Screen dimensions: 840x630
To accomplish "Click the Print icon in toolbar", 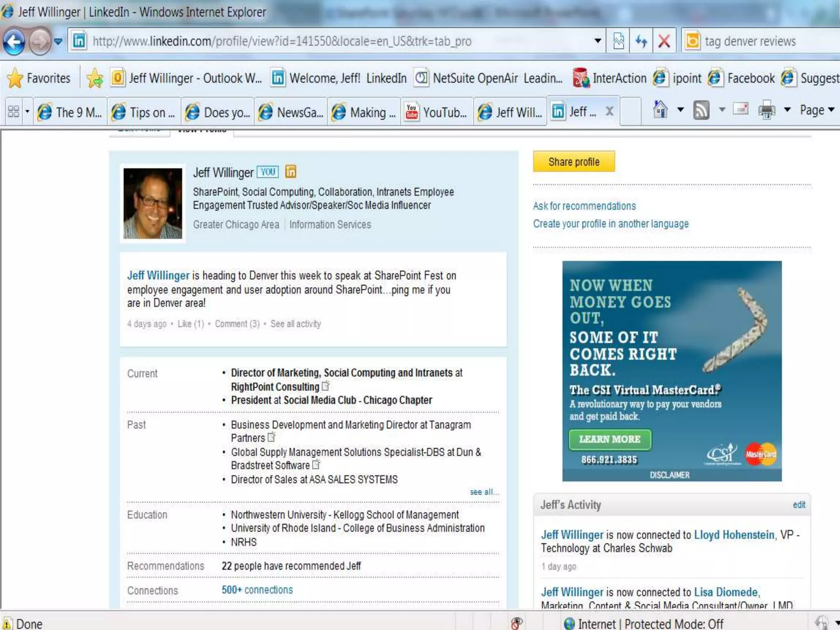I will click(766, 110).
